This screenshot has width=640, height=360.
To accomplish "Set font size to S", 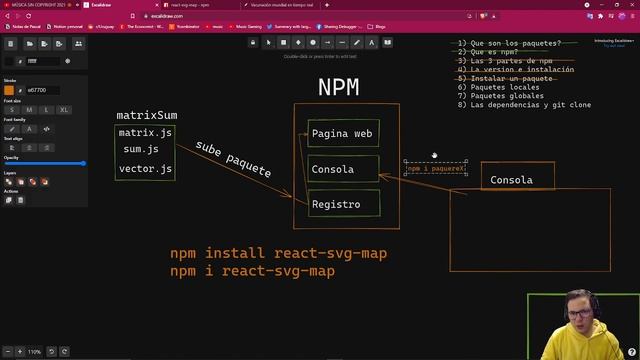I will (x=12, y=110).
